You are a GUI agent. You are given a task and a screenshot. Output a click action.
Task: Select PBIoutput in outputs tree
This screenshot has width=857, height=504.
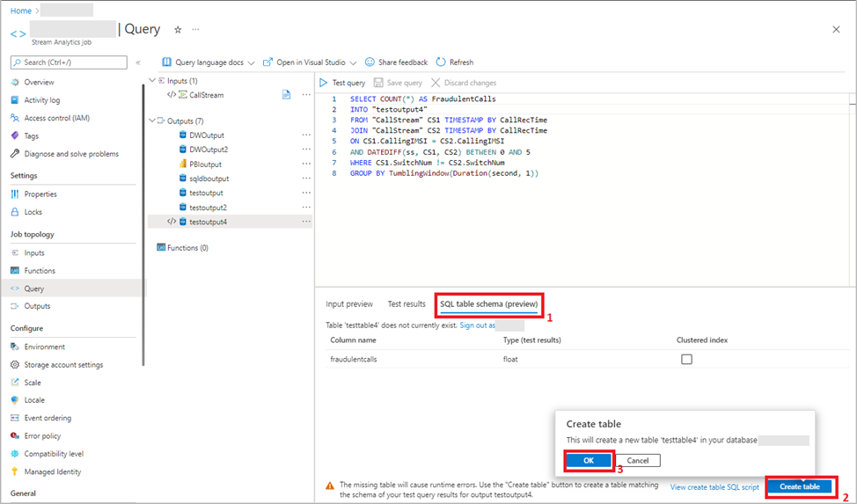point(206,164)
